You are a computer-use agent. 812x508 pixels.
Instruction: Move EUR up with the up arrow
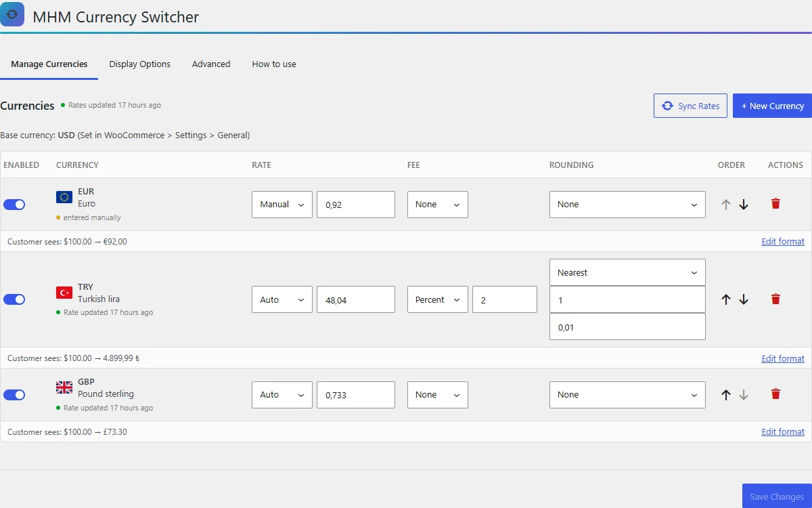point(726,205)
